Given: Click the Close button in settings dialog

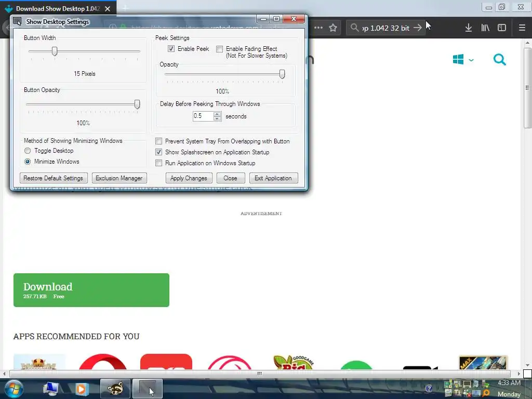Looking at the screenshot, I should 230,178.
